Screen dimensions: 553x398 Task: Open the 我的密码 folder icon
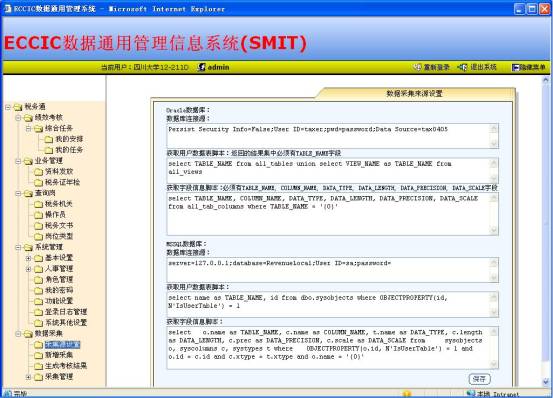(x=38, y=290)
